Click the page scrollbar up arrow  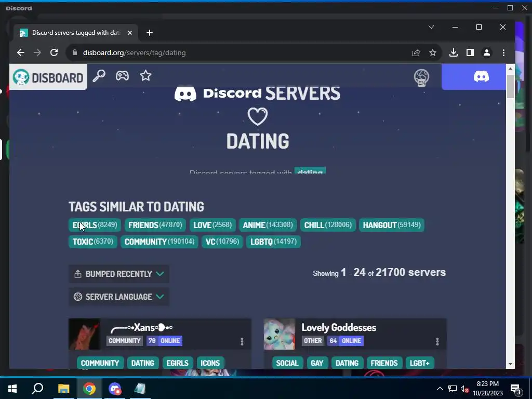pos(510,68)
